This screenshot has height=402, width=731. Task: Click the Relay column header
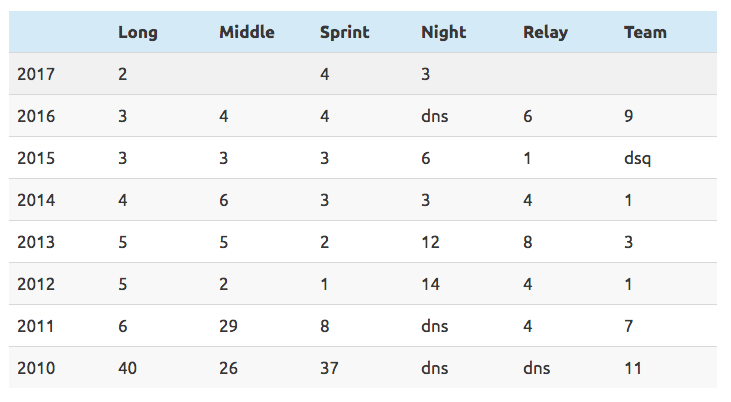click(x=545, y=32)
